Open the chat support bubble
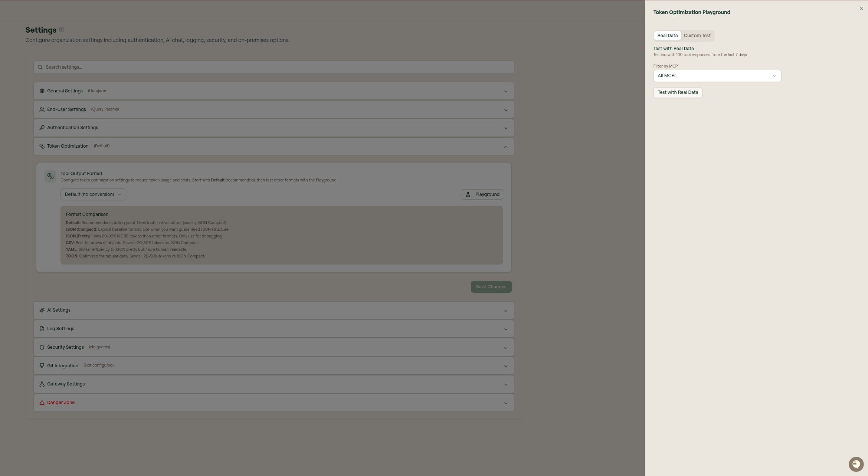This screenshot has width=868, height=476. click(x=856, y=464)
